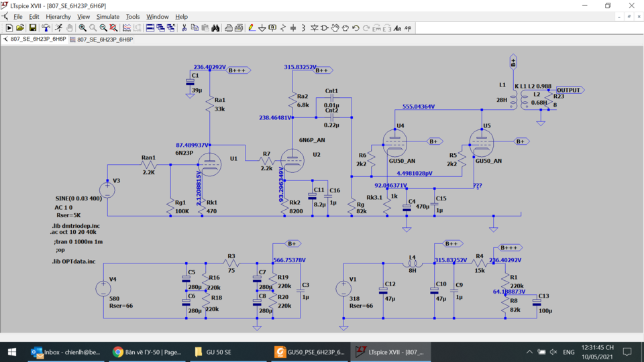Select the Place Ground symbol tool
The image size is (644, 362).
point(262,28)
